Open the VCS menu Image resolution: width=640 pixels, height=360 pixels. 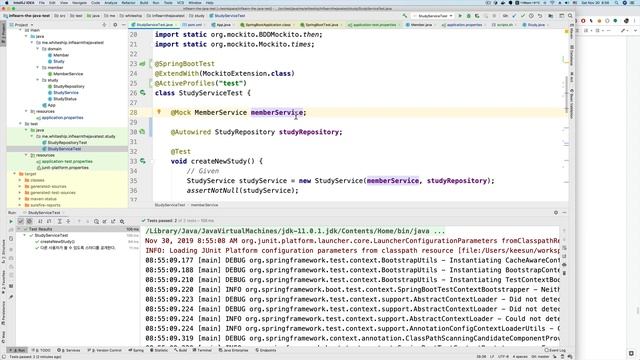pos(180,2)
